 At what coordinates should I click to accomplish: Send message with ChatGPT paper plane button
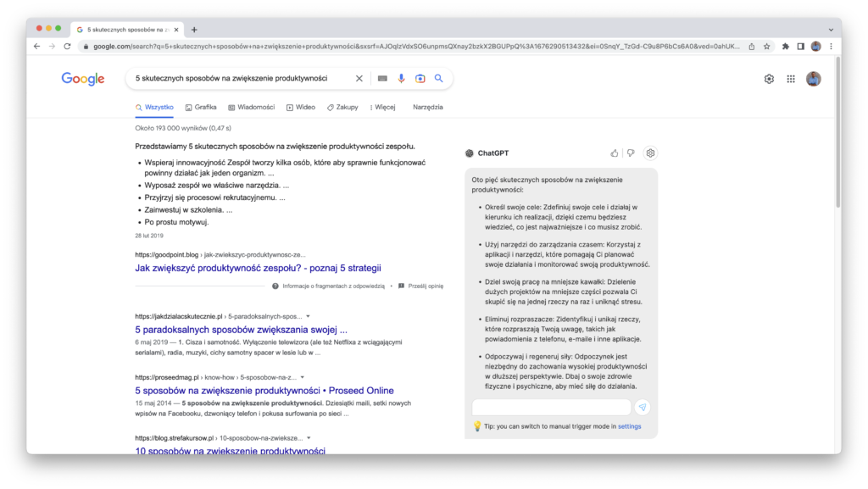click(x=642, y=408)
